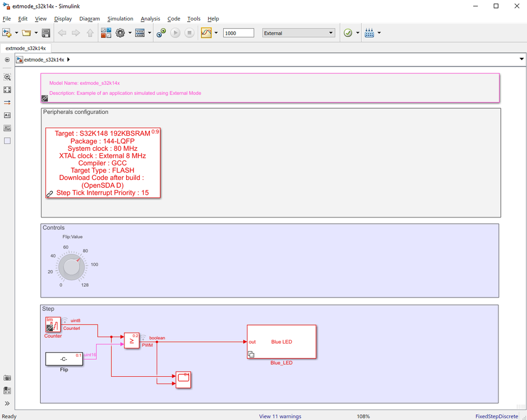
Task: Select the Annotation text palette icon
Action: tap(7, 116)
